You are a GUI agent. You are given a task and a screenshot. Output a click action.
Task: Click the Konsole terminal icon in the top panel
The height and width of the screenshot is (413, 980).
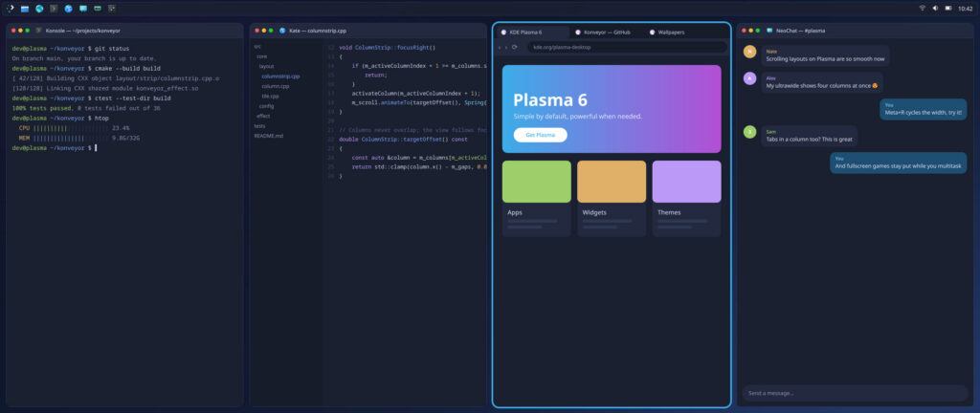[x=54, y=9]
